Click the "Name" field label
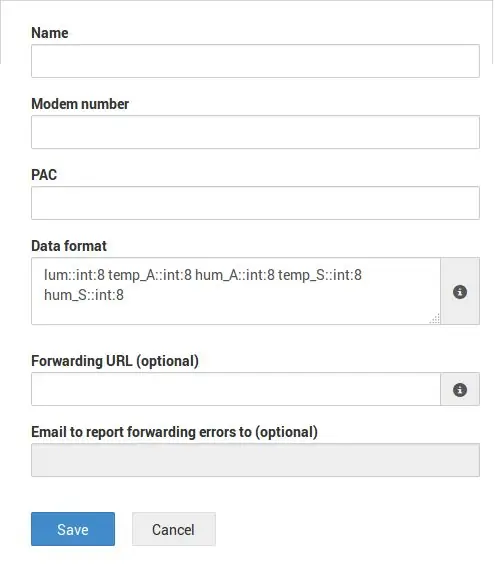 click(50, 33)
